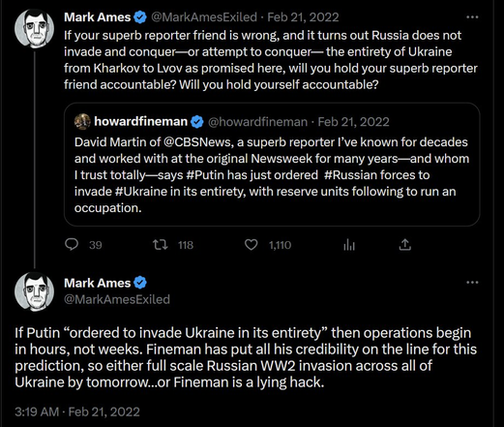Click the verified badge beside howardfineman

(197, 122)
